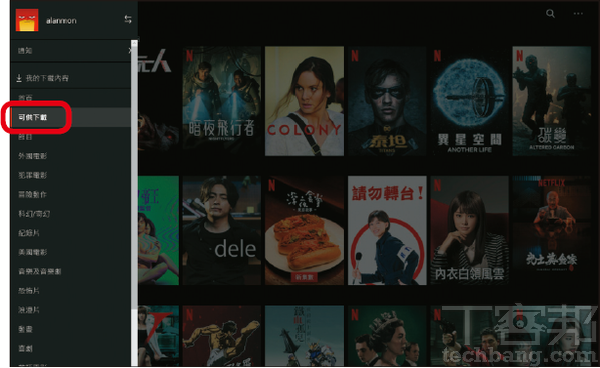Open the 泰坦 Titans poster
Screen dimensions: 600x368
point(387,101)
